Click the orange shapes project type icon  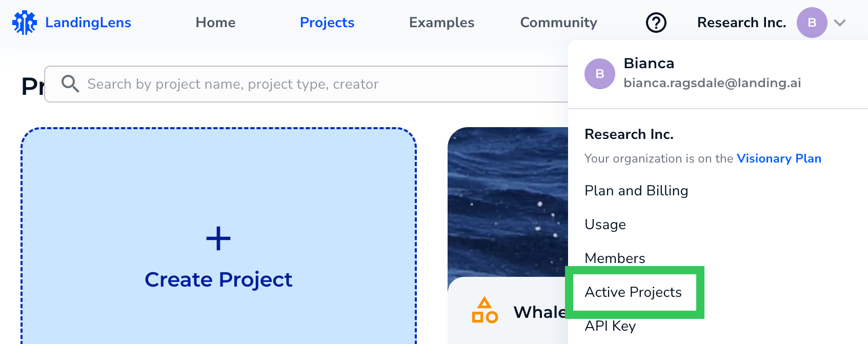point(485,310)
